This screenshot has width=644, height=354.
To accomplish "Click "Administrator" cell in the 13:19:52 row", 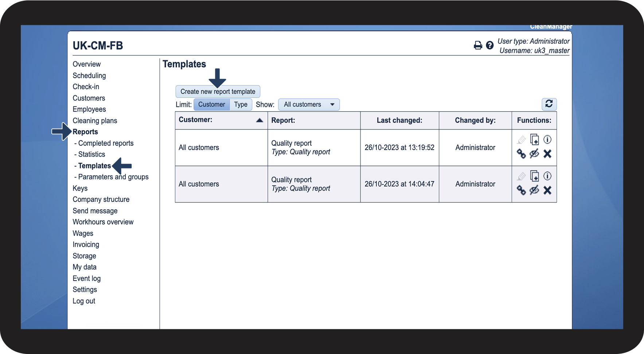I will tap(475, 148).
